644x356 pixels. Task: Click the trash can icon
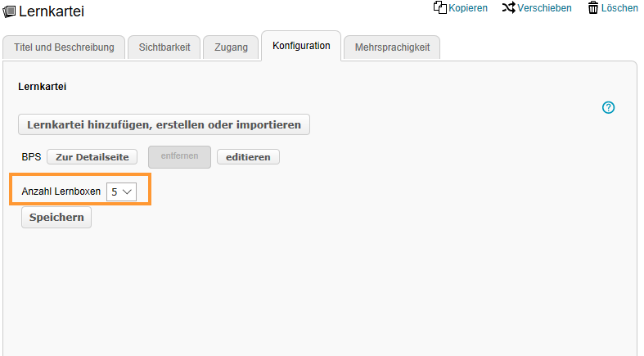(593, 7)
